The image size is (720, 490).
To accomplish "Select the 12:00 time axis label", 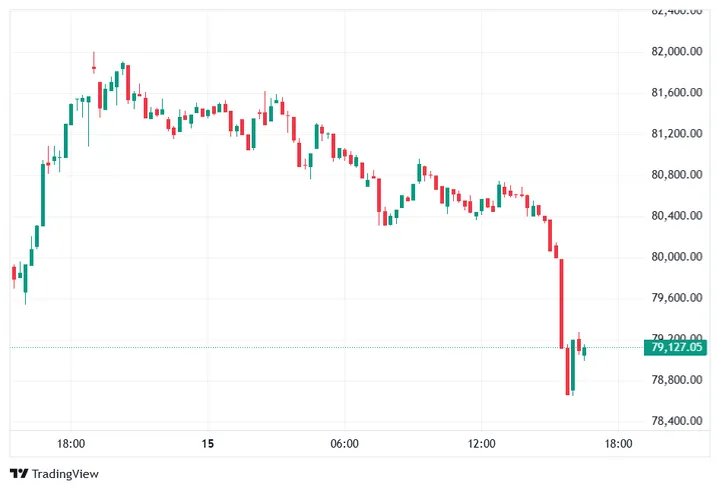I will coord(481,444).
